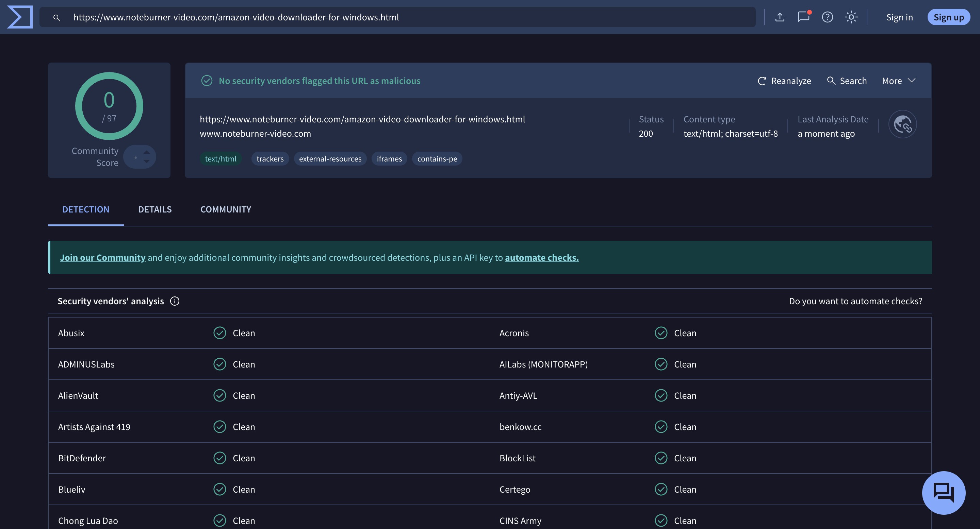The width and height of the screenshot is (980, 529).
Task: Open the floating chat bubble button
Action: (944, 493)
